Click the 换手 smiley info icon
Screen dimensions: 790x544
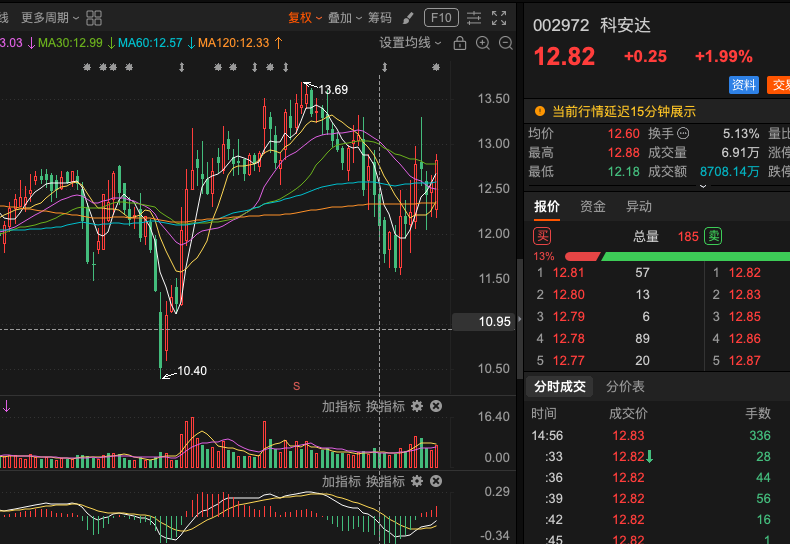683,133
